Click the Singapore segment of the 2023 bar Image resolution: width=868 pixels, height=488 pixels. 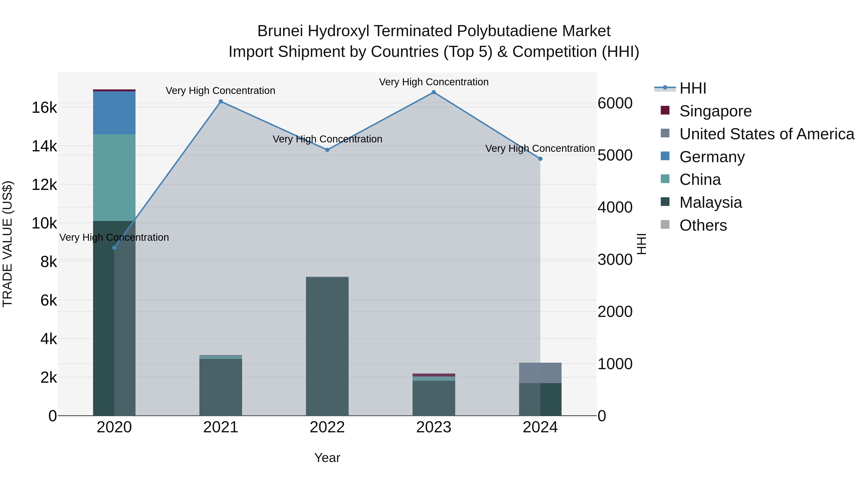coord(434,375)
